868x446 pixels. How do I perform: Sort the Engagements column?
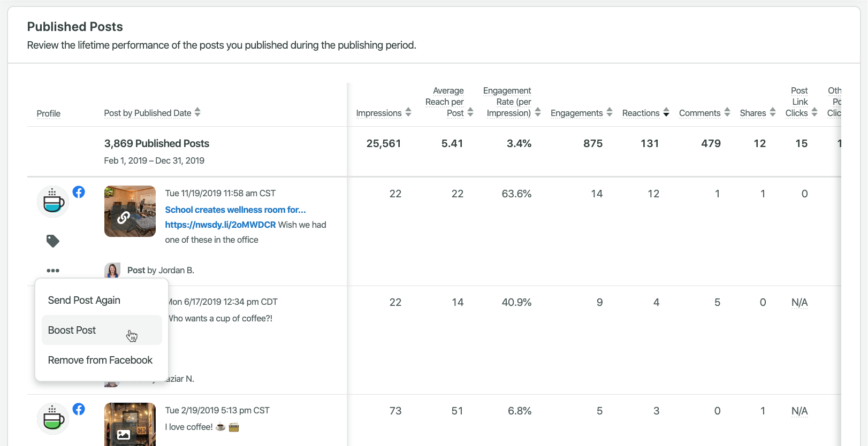(610, 112)
